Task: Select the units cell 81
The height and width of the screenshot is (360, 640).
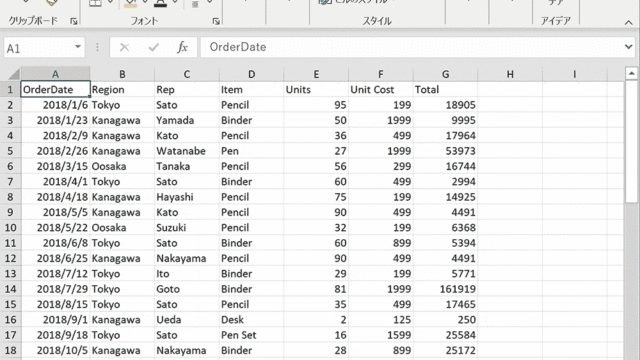Action: pos(316,289)
